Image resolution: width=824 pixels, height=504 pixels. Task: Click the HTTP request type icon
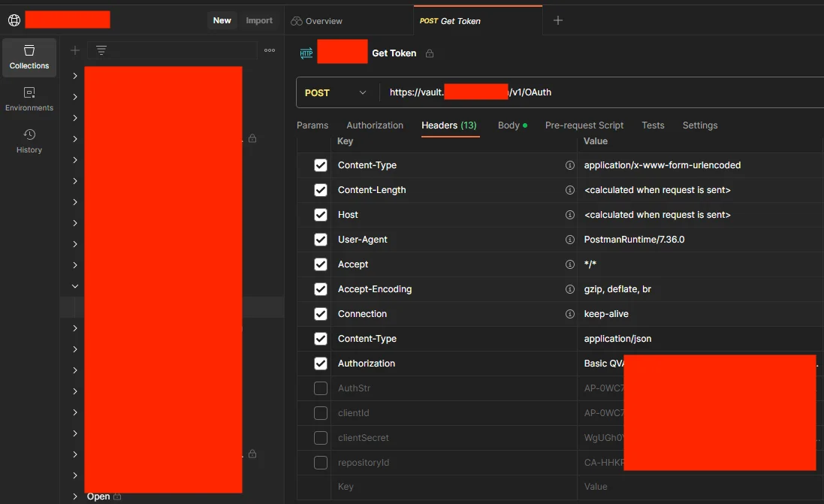point(306,53)
